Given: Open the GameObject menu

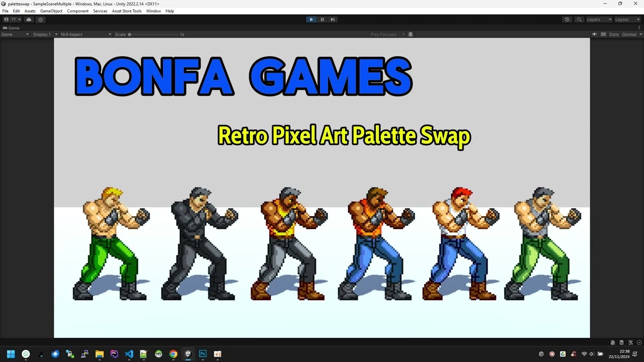Looking at the screenshot, I should [x=51, y=11].
